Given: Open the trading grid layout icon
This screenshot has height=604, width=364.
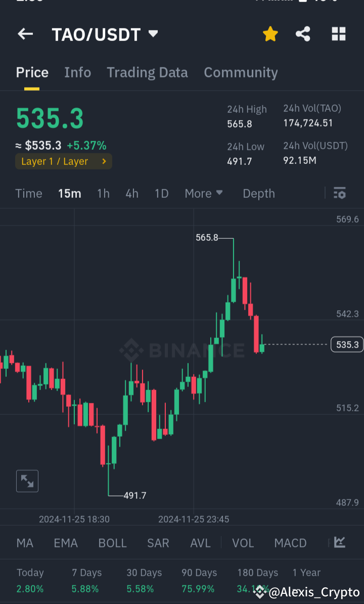Looking at the screenshot, I should point(338,34).
